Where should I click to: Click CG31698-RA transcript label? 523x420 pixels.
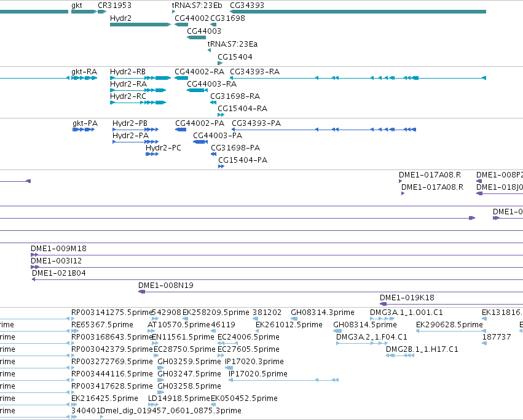(235, 96)
